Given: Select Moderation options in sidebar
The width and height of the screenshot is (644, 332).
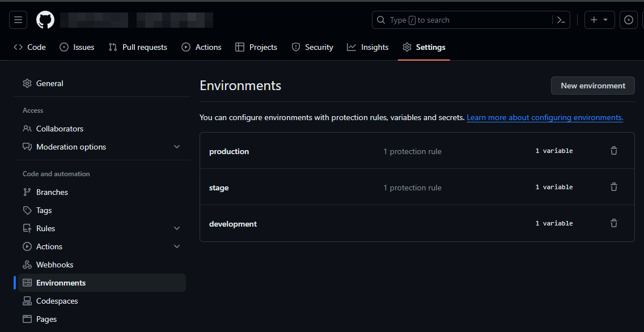Looking at the screenshot, I should pos(102,147).
